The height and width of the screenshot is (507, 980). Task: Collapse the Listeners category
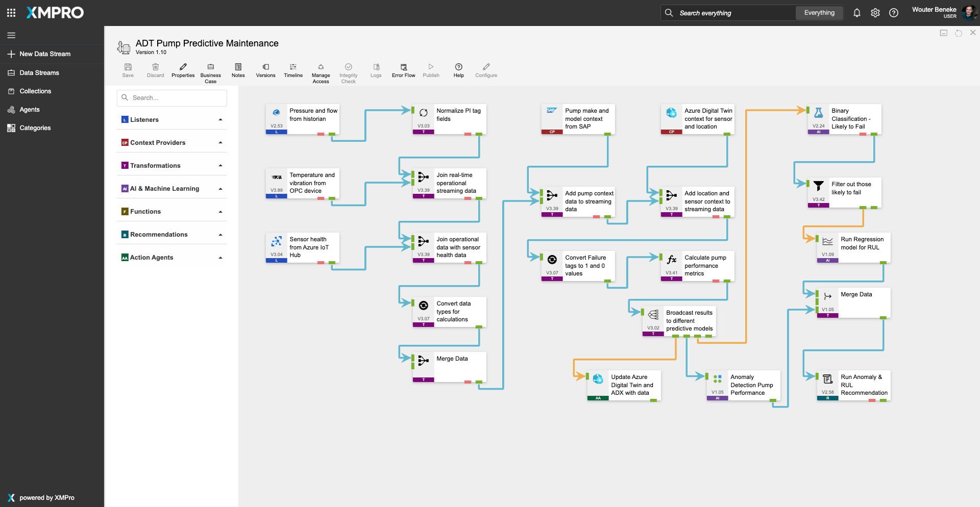pyautogui.click(x=220, y=120)
